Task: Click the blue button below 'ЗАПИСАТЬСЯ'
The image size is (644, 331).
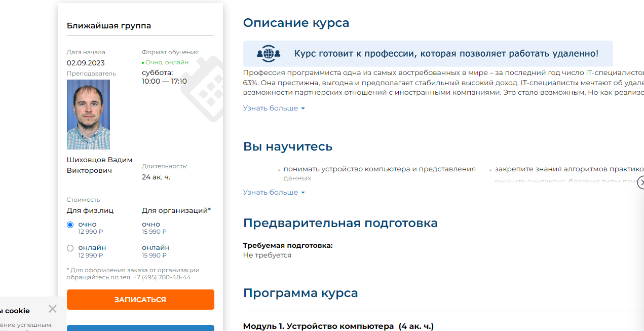Action: (140, 327)
